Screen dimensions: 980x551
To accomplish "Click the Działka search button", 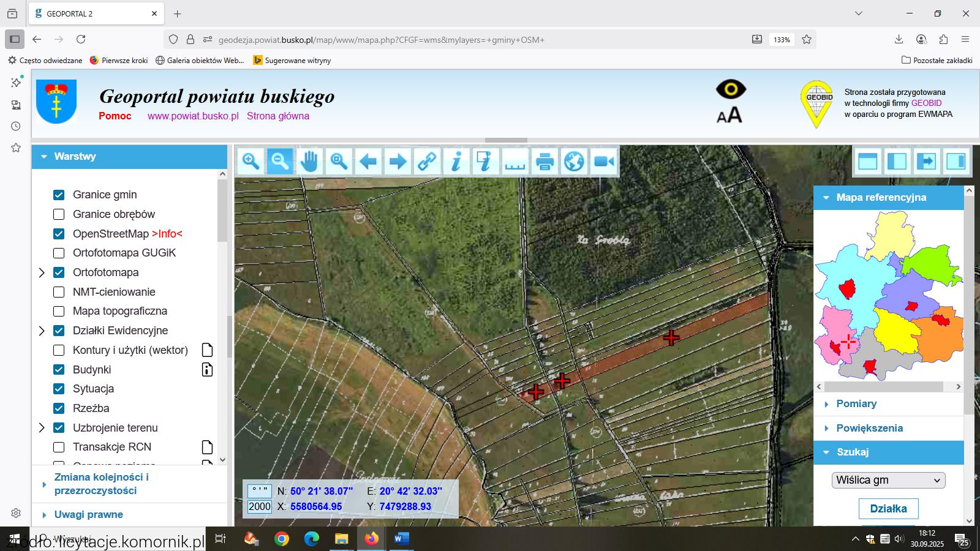I will (x=888, y=509).
